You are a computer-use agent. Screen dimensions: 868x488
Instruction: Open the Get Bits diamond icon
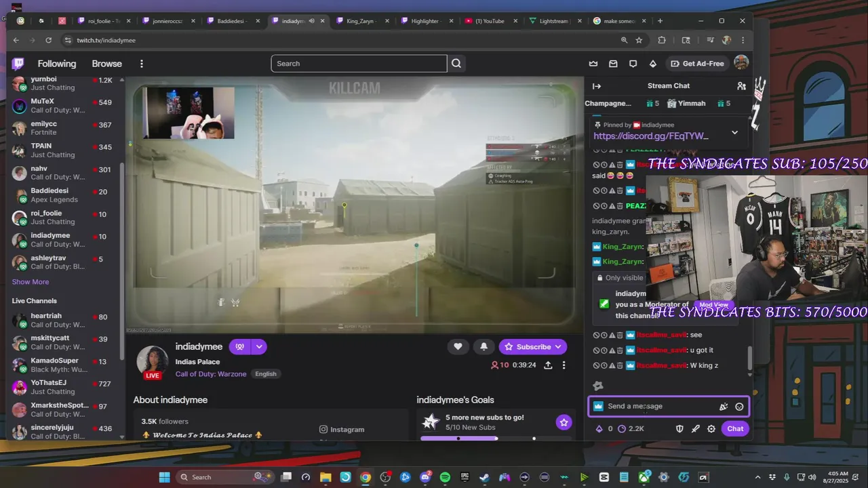coord(653,64)
